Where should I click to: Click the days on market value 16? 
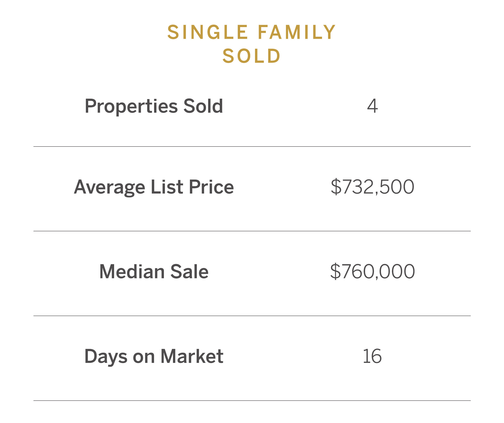pos(372,356)
